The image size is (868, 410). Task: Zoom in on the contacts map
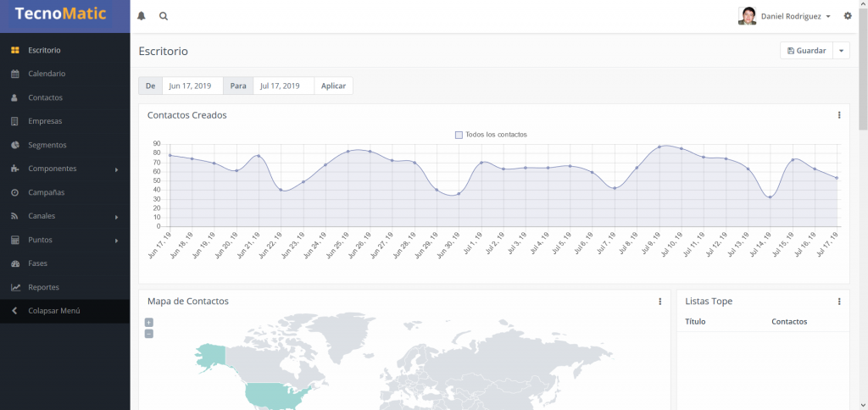149,322
